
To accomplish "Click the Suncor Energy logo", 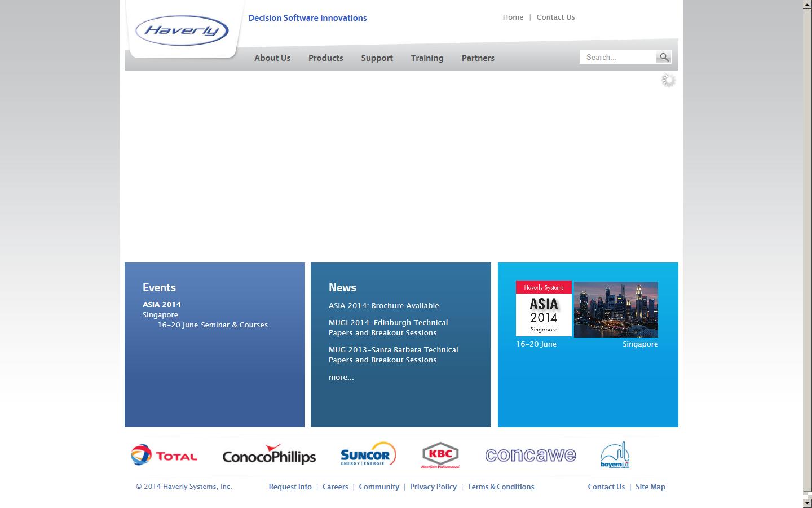I will (367, 454).
